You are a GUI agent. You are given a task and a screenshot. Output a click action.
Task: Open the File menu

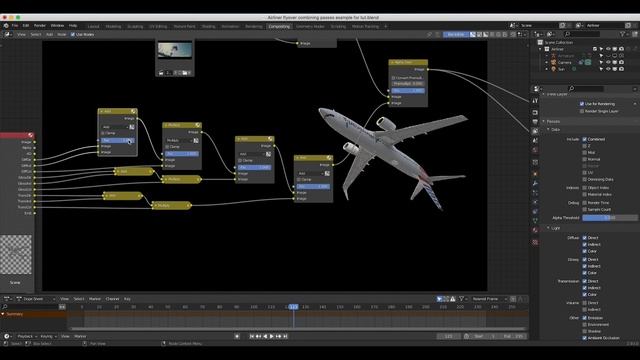tap(15, 26)
